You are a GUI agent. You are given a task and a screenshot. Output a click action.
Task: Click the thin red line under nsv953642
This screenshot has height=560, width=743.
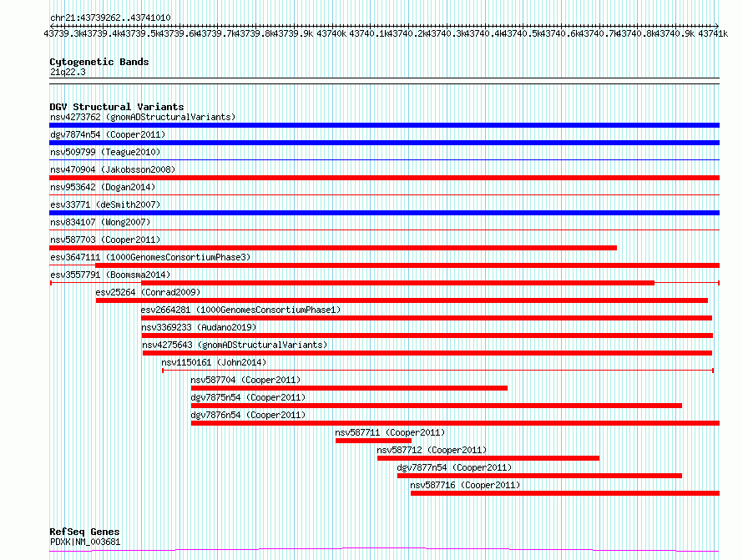[x=384, y=194]
